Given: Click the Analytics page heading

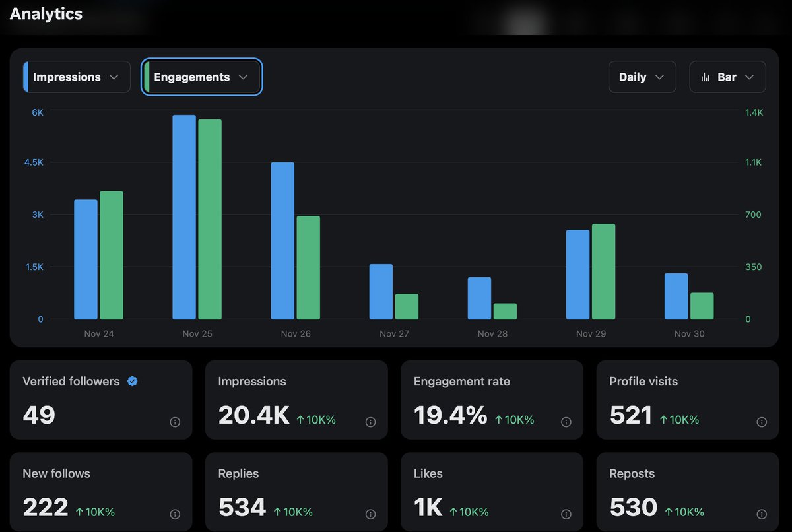Looking at the screenshot, I should (46, 14).
